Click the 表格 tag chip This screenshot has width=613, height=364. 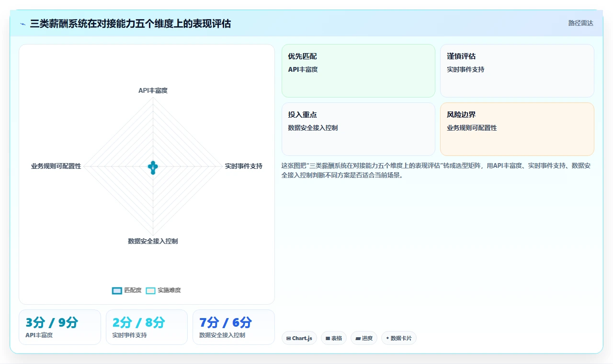pos(334,338)
